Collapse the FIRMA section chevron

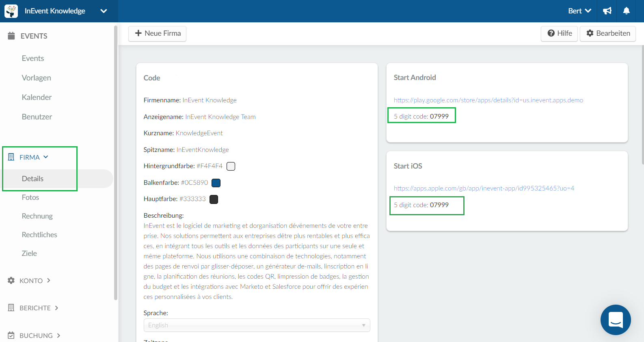coord(46,157)
